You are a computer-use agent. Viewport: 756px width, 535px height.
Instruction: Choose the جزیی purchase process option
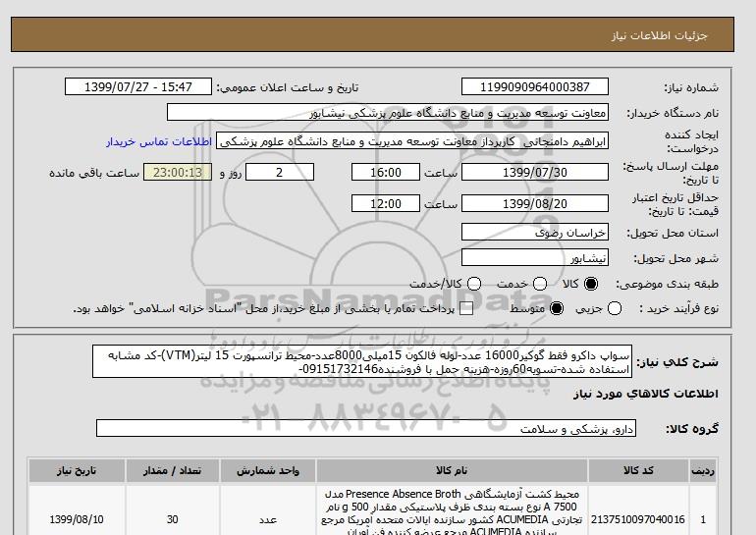pyautogui.click(x=615, y=308)
